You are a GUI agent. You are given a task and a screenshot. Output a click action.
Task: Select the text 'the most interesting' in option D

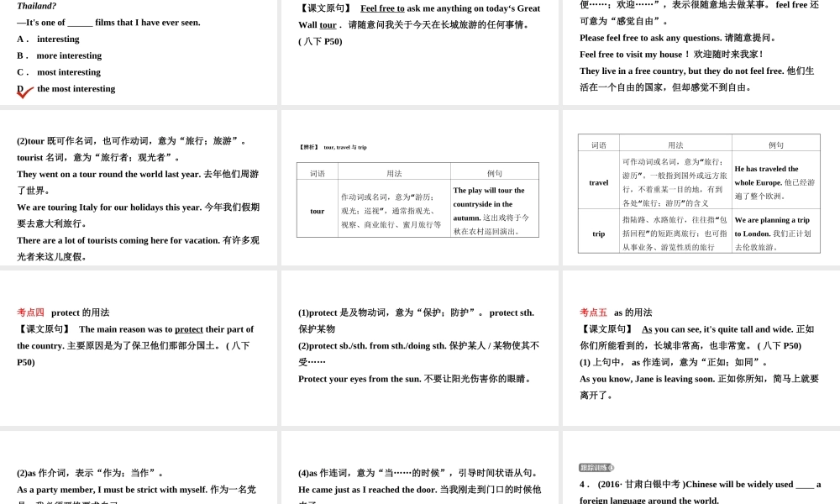point(76,89)
